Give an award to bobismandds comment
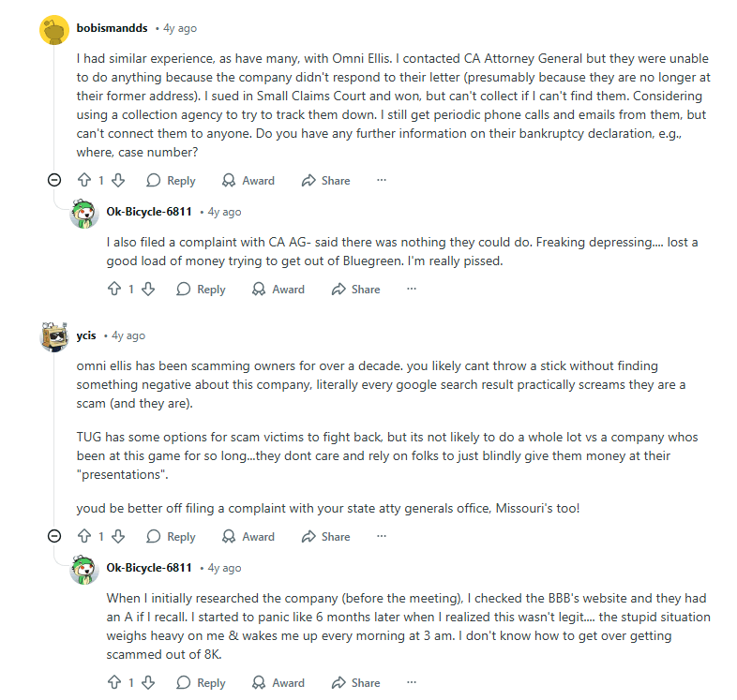The width and height of the screenshot is (737, 700). click(x=248, y=181)
